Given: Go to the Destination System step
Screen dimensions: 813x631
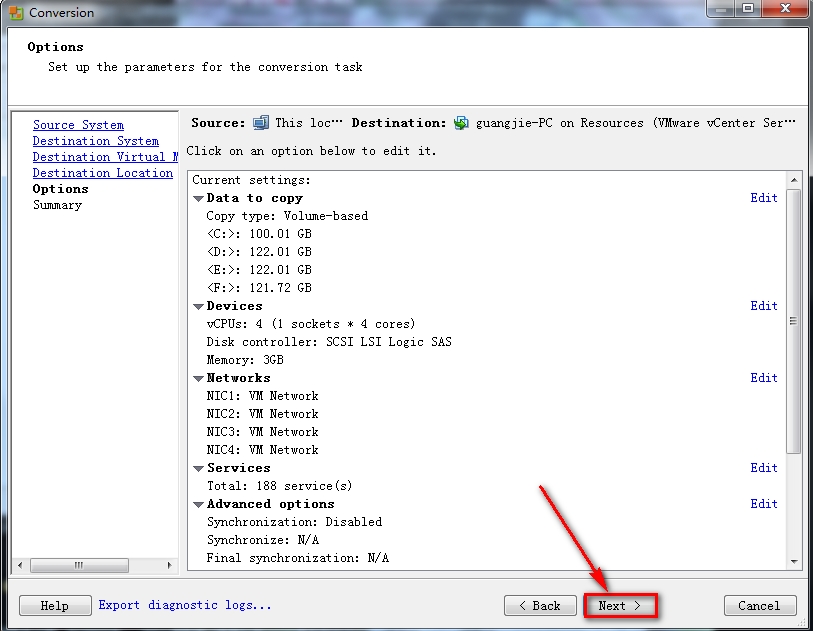Looking at the screenshot, I should [x=96, y=141].
